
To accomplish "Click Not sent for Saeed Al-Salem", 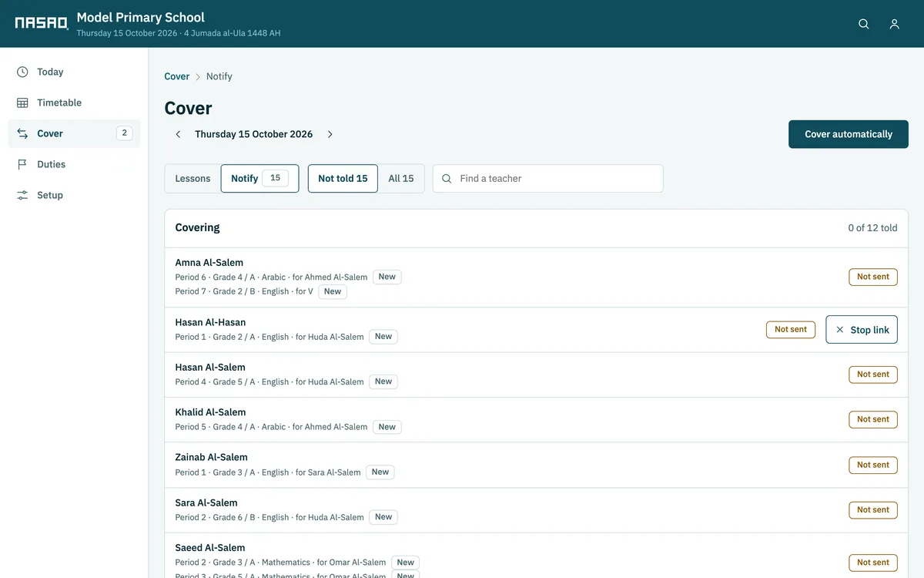I will click(x=873, y=563).
